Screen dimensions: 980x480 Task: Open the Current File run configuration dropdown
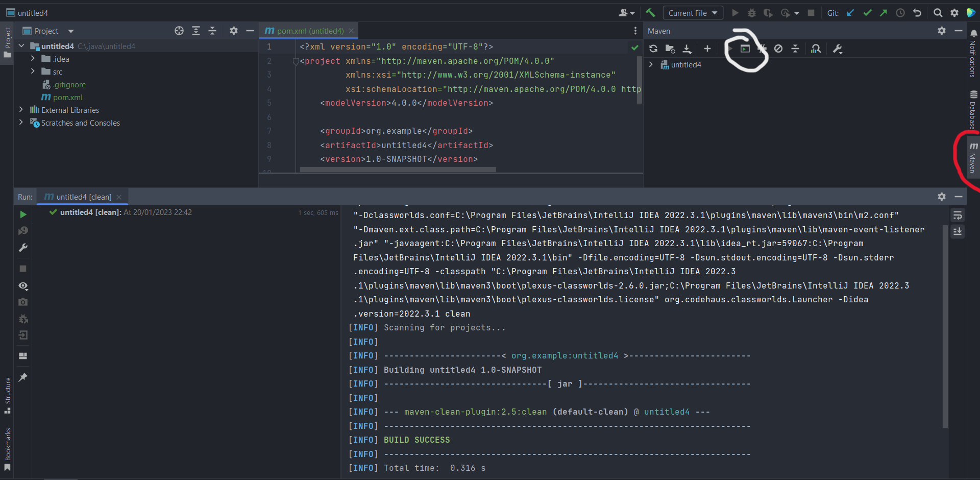(693, 13)
